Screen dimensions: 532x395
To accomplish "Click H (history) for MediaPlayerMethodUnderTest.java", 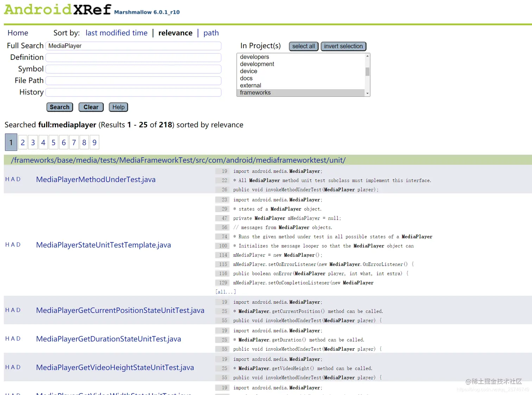I will [7, 179].
